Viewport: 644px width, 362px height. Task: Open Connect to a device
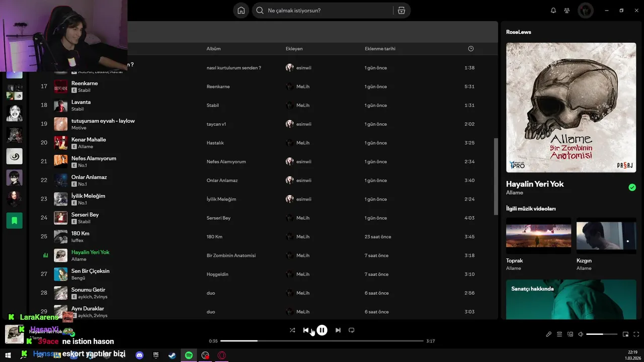click(x=570, y=334)
